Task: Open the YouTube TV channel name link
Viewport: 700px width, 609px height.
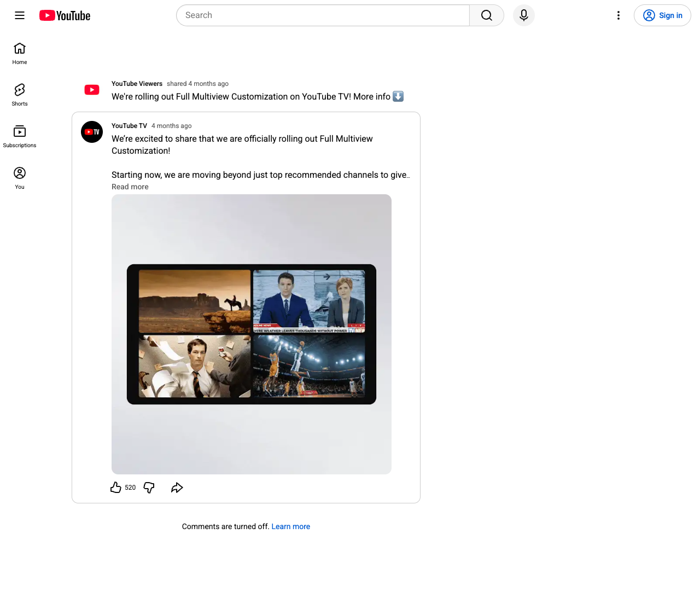Action: coord(129,126)
